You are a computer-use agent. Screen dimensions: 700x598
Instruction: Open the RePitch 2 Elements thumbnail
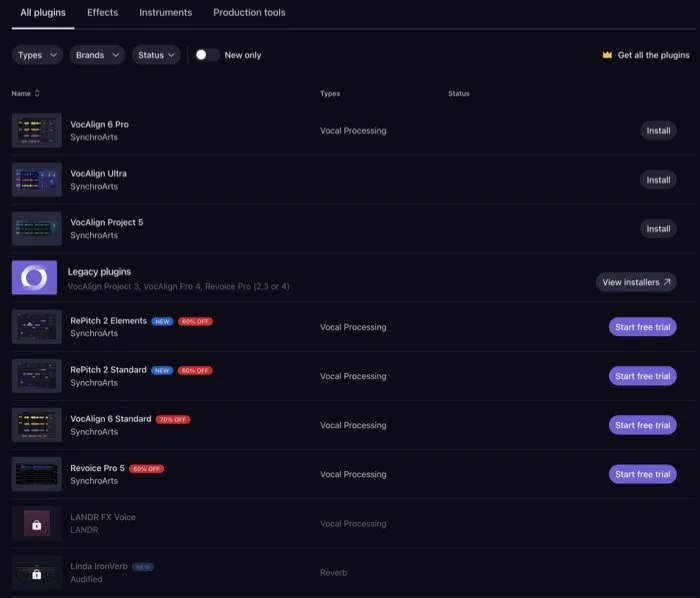tap(37, 327)
